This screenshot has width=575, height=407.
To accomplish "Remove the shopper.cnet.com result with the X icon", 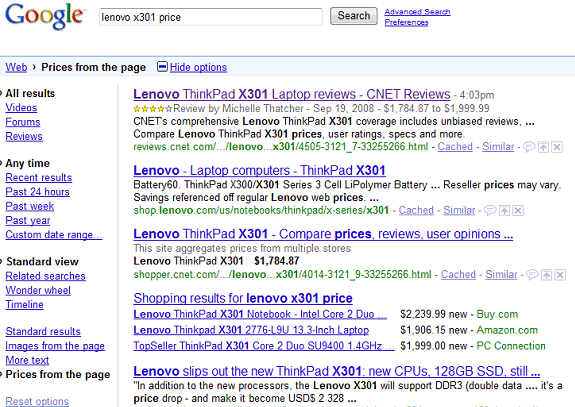I will point(560,275).
